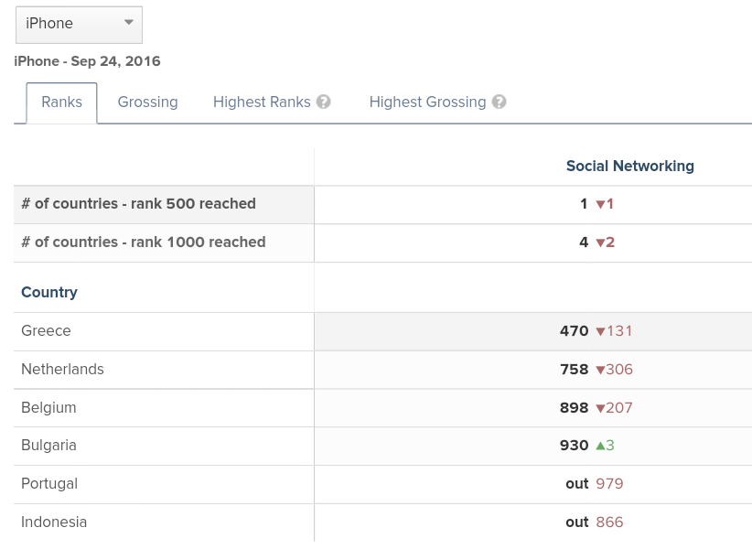Select the Greece country row
Viewport: 752px width, 560px height.
[46, 331]
